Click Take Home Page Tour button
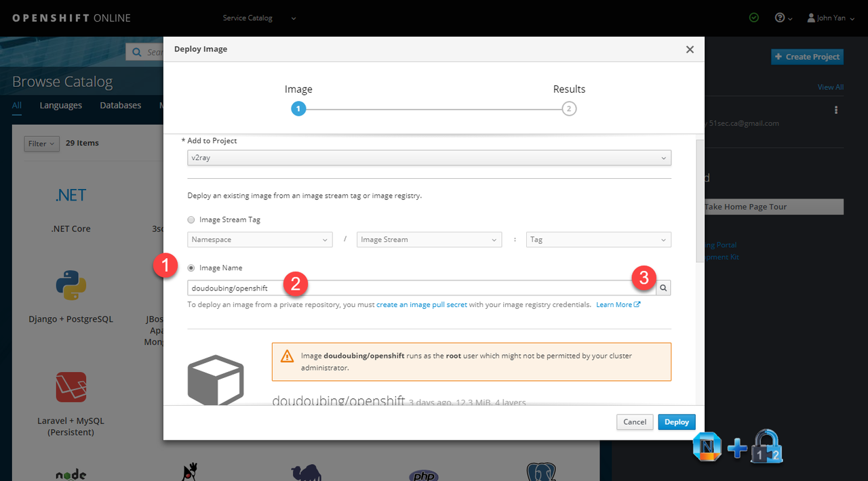The image size is (868, 481). (x=773, y=207)
